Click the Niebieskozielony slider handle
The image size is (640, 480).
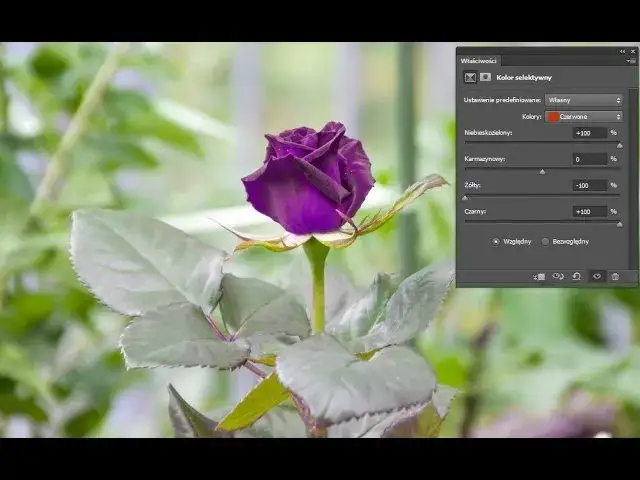pyautogui.click(x=619, y=145)
